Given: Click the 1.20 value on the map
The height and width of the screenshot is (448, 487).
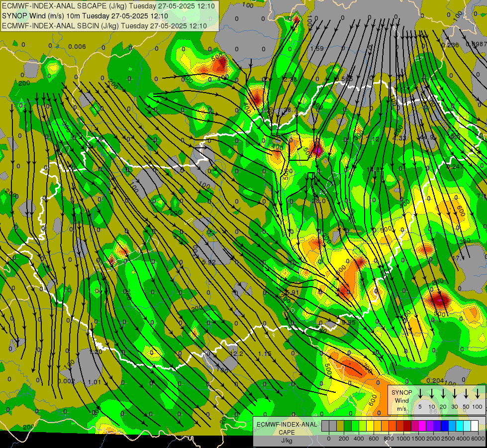Looking at the screenshot, I should (x=96, y=351).
